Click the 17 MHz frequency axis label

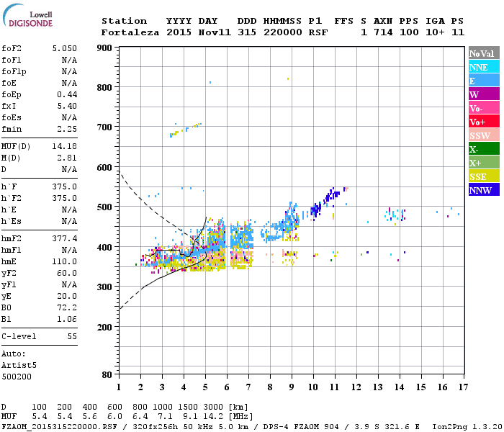click(463, 387)
